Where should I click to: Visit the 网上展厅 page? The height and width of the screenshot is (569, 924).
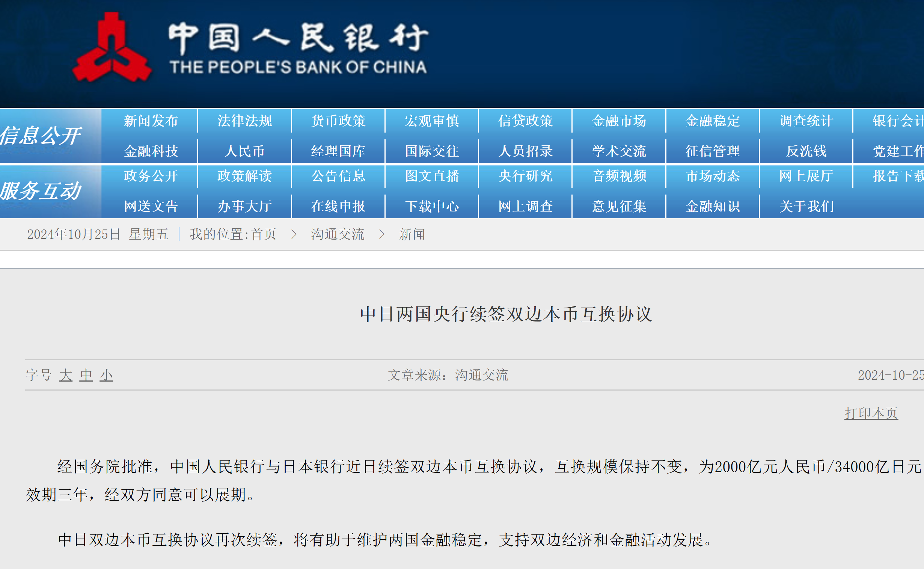point(806,176)
